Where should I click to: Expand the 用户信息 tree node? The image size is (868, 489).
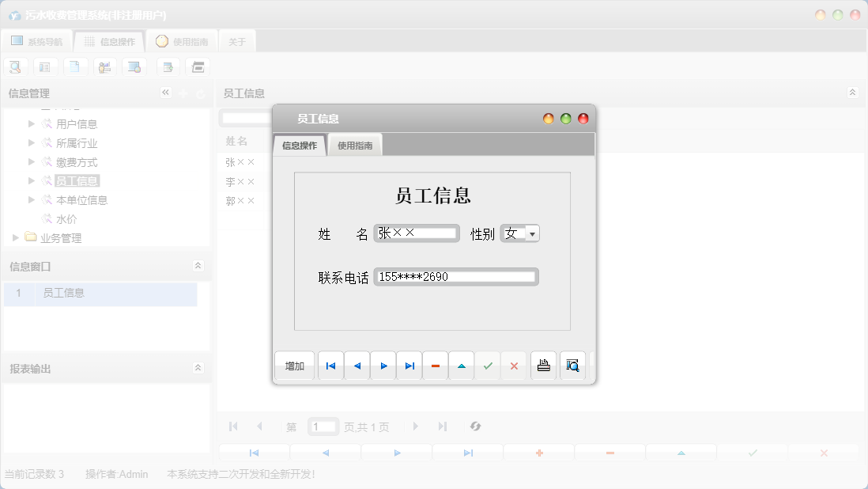[x=32, y=123]
